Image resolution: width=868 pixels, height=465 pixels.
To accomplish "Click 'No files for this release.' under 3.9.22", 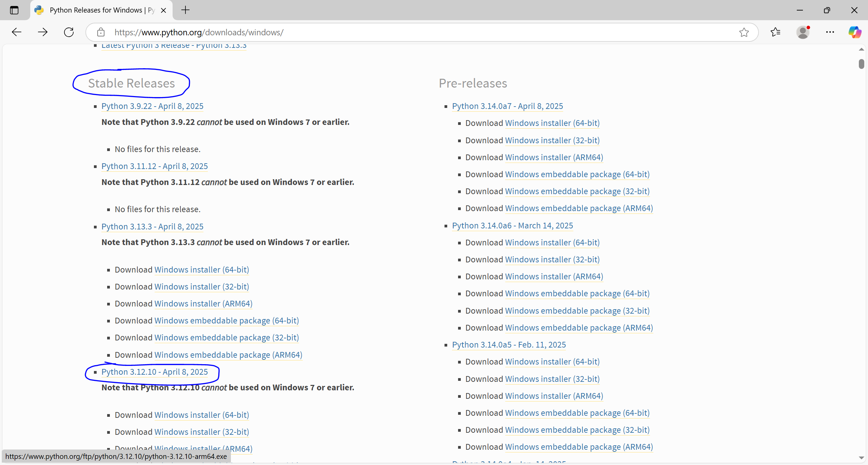I will (158, 149).
